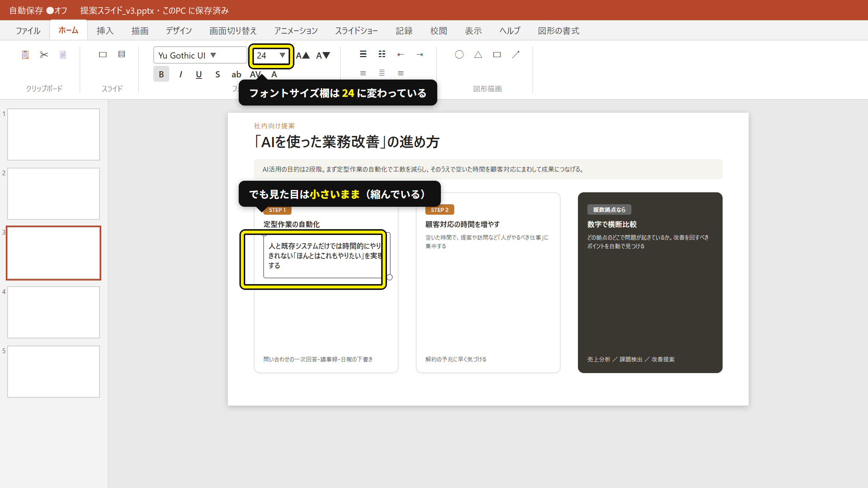
Task: Click the 社内向け提案 subtitle text
Action: (274, 126)
